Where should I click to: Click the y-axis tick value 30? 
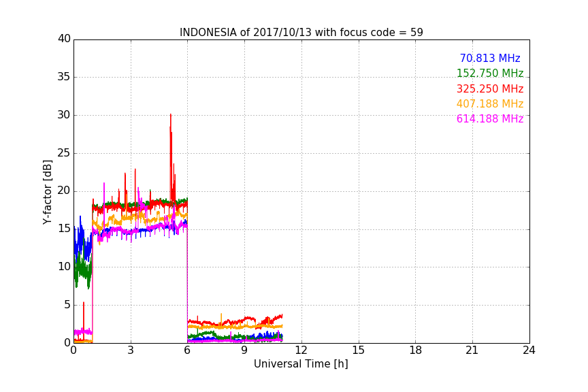(x=64, y=115)
